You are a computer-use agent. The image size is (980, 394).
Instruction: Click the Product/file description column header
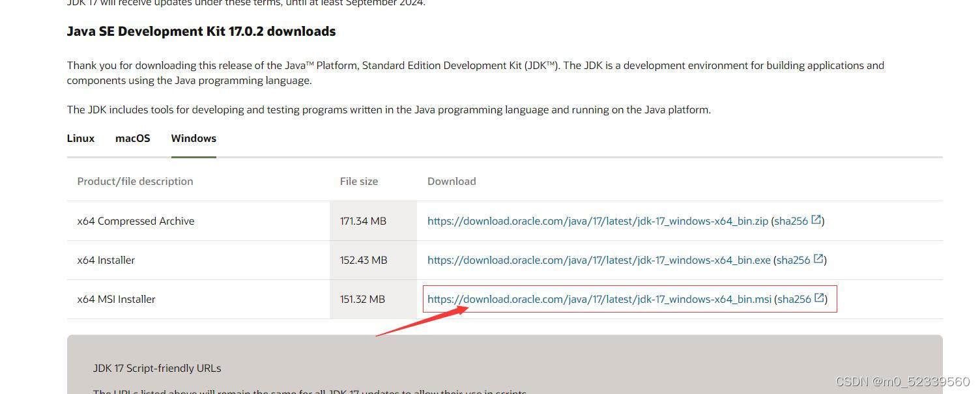coord(135,181)
